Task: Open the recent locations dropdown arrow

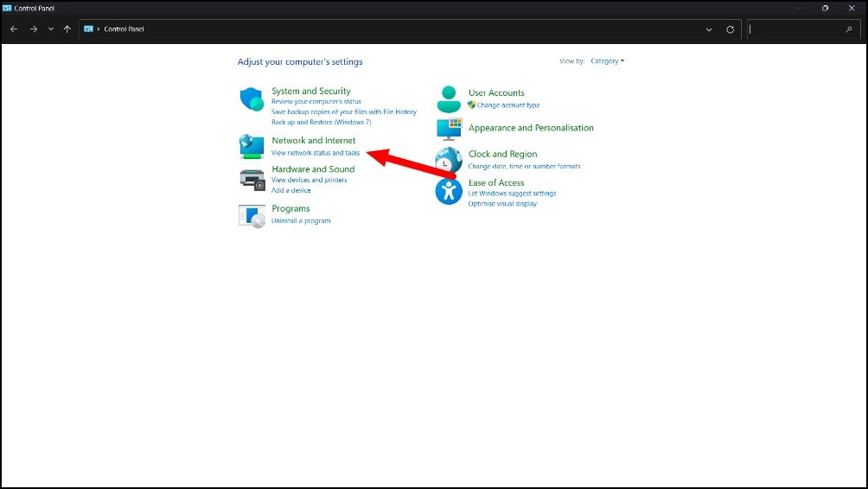Action: tap(51, 29)
